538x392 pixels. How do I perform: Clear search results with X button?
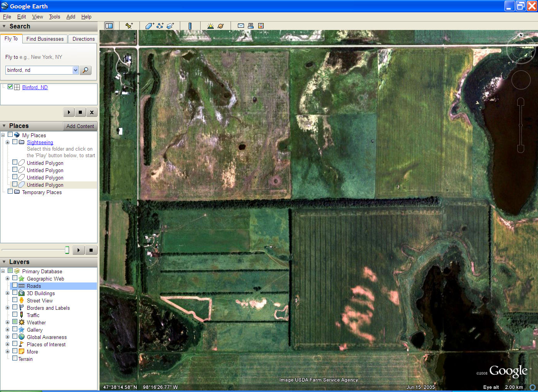pyautogui.click(x=91, y=112)
